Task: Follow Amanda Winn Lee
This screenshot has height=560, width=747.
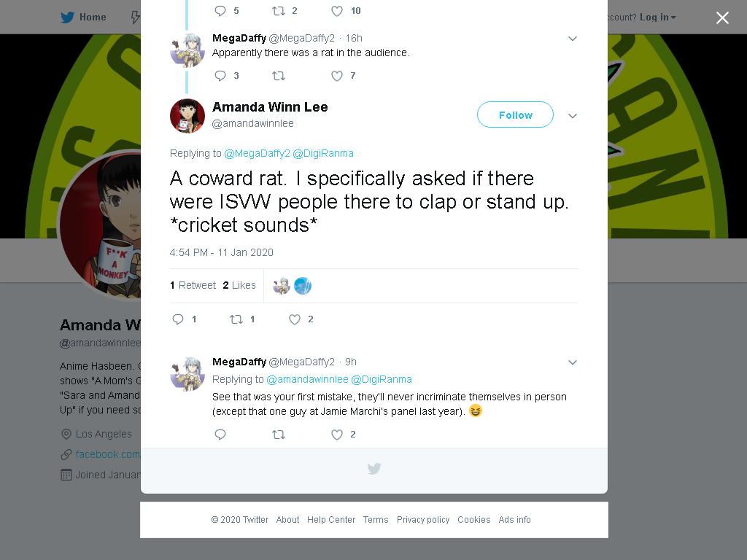Action: click(x=515, y=114)
